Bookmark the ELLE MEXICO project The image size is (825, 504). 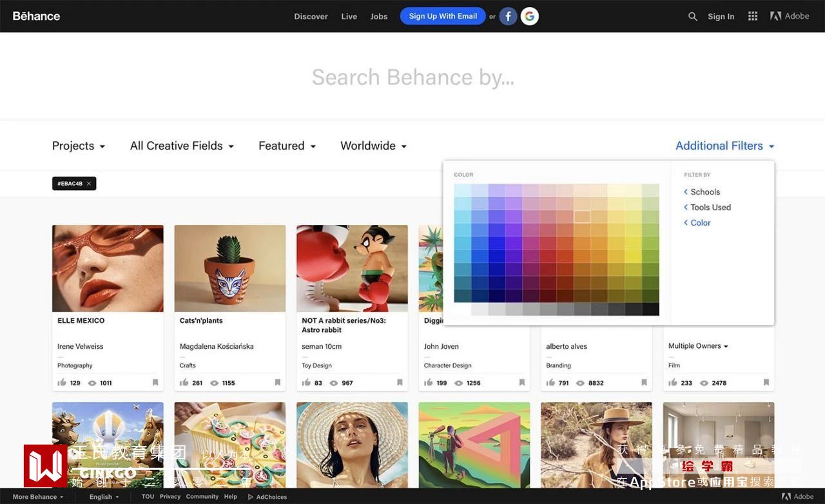pyautogui.click(x=155, y=382)
